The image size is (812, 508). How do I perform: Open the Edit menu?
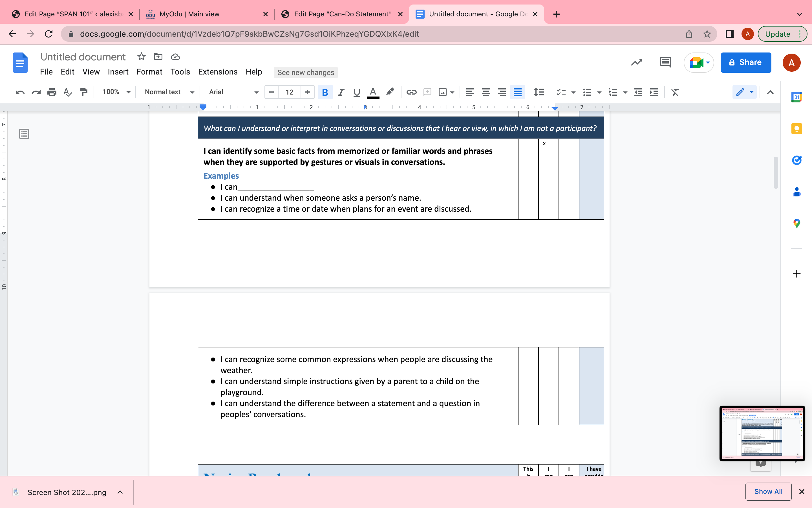(x=67, y=72)
